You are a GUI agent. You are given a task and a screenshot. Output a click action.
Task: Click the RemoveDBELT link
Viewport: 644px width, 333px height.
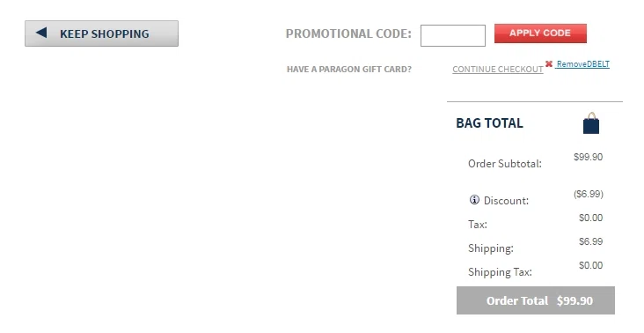(582, 64)
